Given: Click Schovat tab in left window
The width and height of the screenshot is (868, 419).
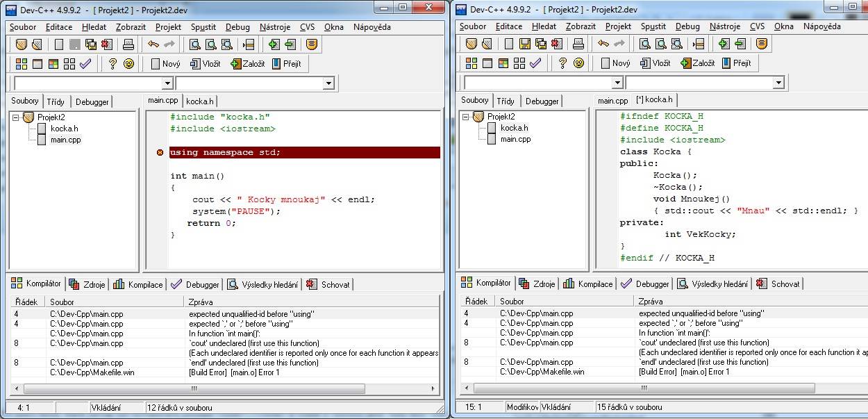Looking at the screenshot, I should pyautogui.click(x=328, y=284).
